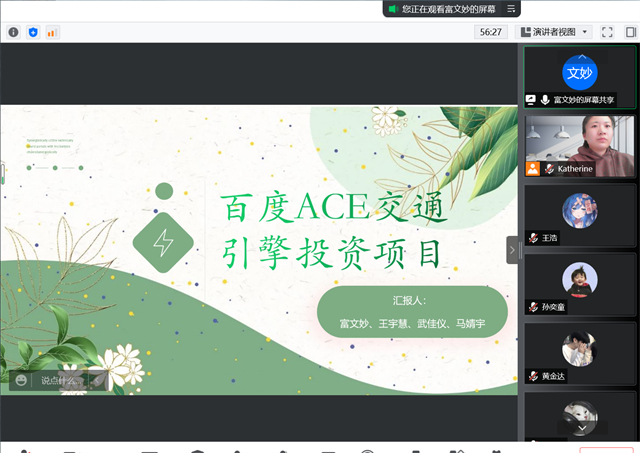Click the 富文妙的屏幕共享 label
This screenshot has width=640, height=453.
(584, 100)
